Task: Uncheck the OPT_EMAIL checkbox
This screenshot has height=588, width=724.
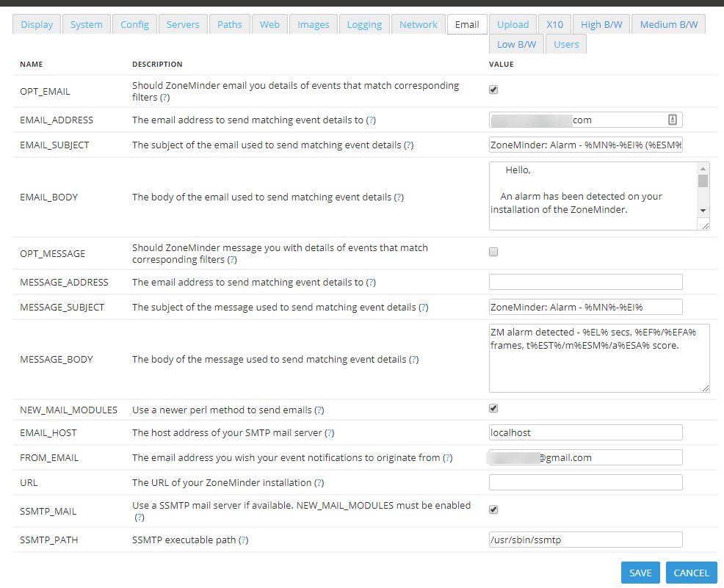Action: tap(493, 90)
